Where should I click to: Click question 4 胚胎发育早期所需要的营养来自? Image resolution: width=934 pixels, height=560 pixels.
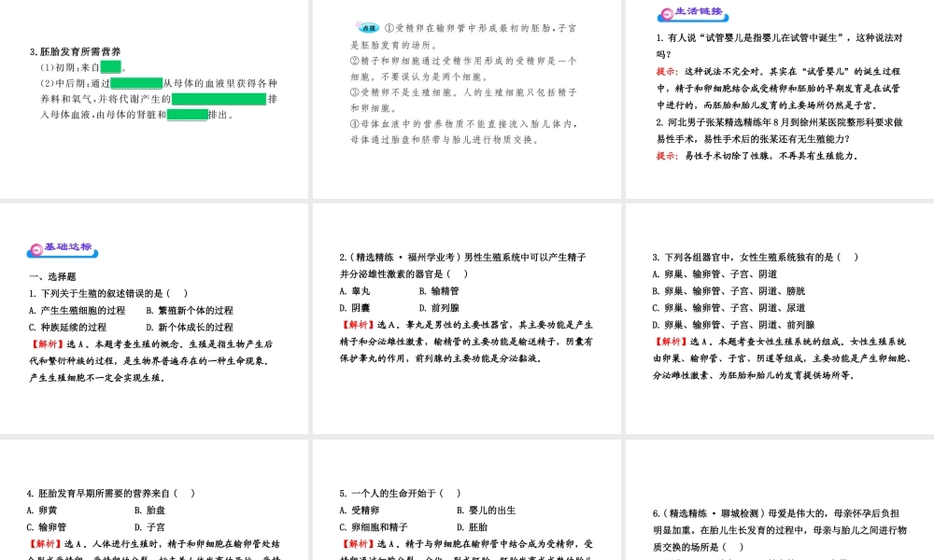tap(111, 494)
